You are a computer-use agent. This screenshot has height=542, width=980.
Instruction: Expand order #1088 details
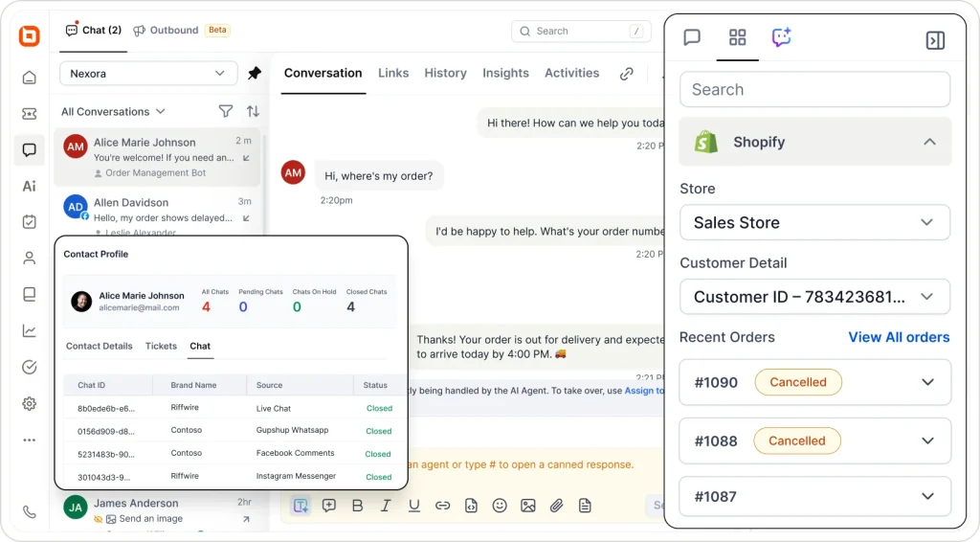[x=928, y=440]
